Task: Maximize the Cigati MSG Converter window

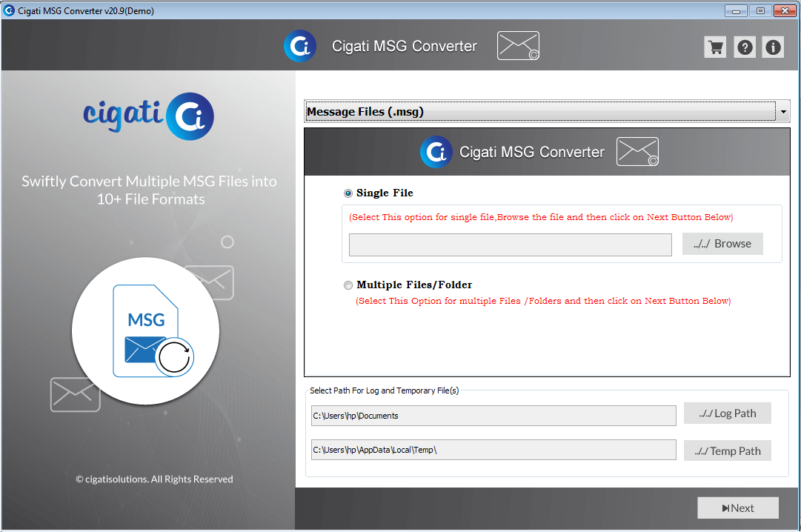Action: click(x=761, y=10)
